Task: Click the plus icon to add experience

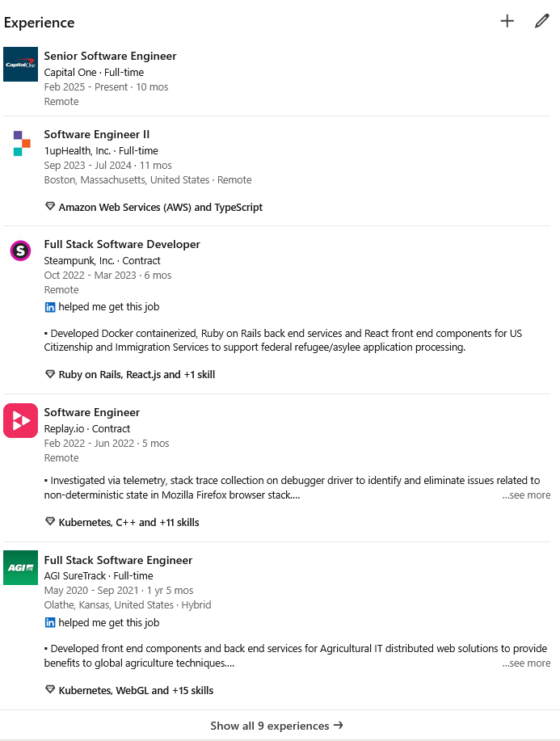Action: click(x=507, y=21)
